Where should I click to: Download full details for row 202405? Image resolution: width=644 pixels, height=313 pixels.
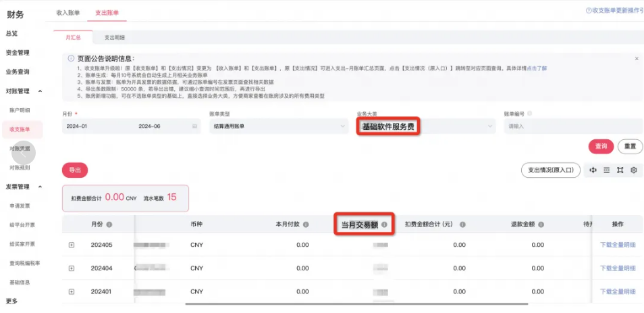(x=618, y=245)
